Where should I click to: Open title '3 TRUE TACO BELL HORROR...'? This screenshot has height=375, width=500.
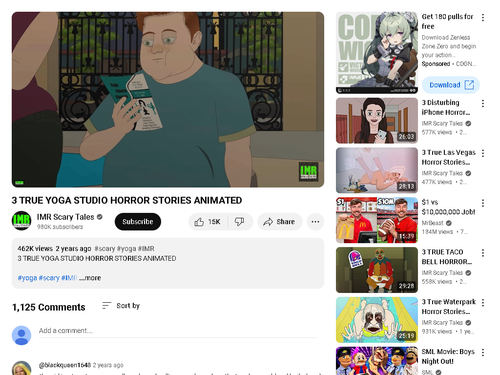[x=447, y=257]
